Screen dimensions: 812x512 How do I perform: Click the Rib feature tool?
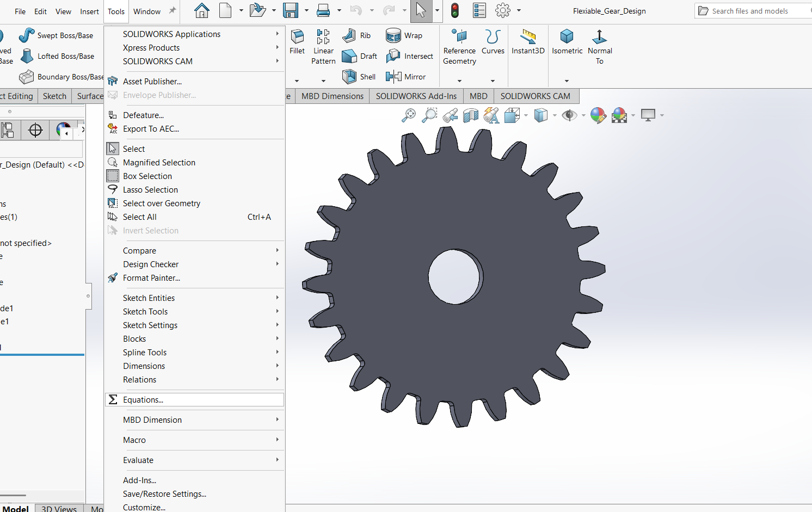[356, 35]
